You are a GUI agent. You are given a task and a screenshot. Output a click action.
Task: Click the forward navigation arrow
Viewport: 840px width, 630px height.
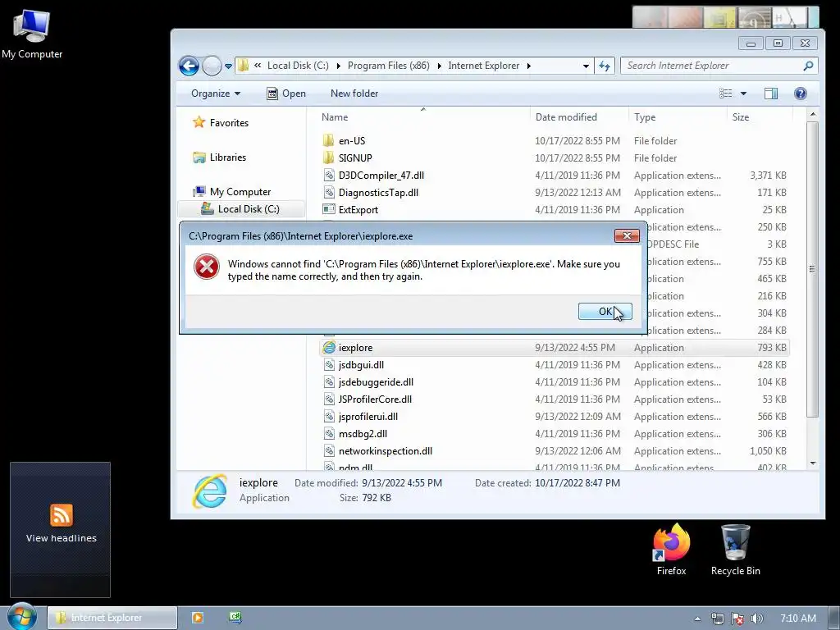pyautogui.click(x=212, y=66)
